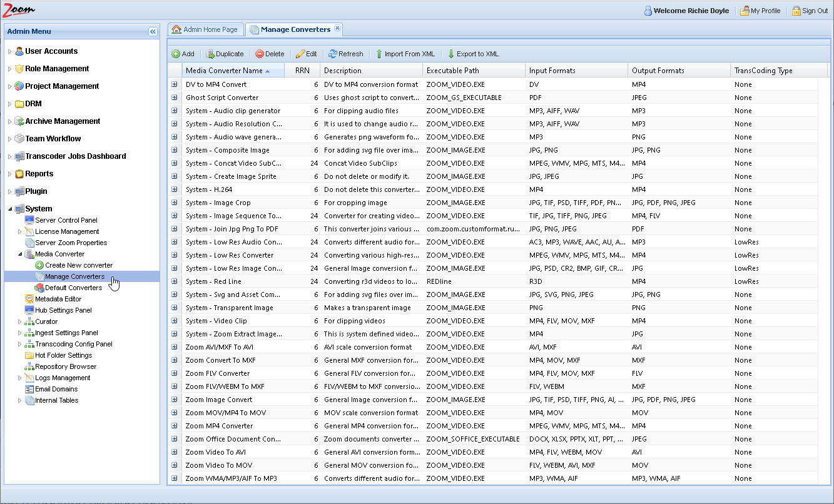Screen dimensions: 834x504
Task: Open Email Domains item
Action: (x=56, y=389)
